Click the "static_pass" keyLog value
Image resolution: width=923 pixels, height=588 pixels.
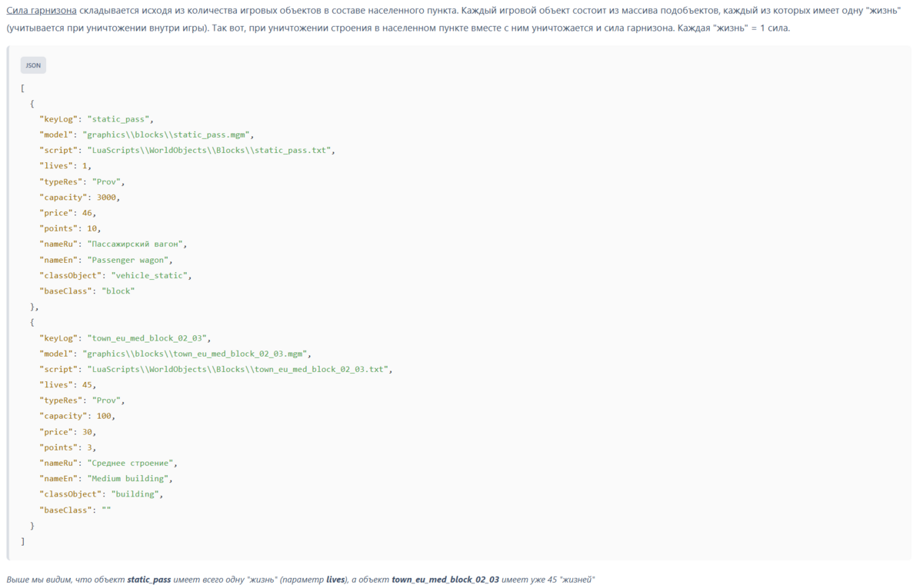121,119
